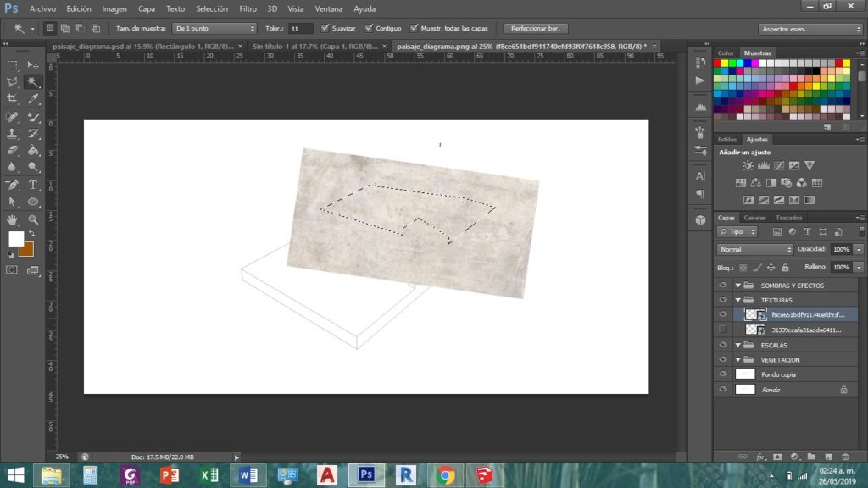Screen dimensions: 868x488
Task: Select the Eraser tool
Action: coord(12,150)
